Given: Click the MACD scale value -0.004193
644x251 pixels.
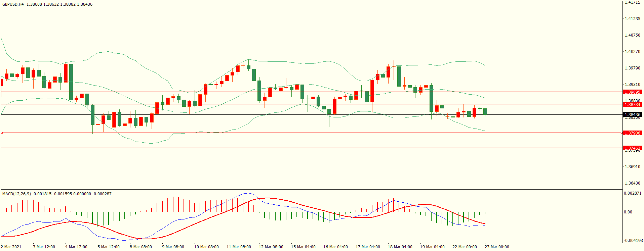Looking at the screenshot, I should pyautogui.click(x=633, y=241).
